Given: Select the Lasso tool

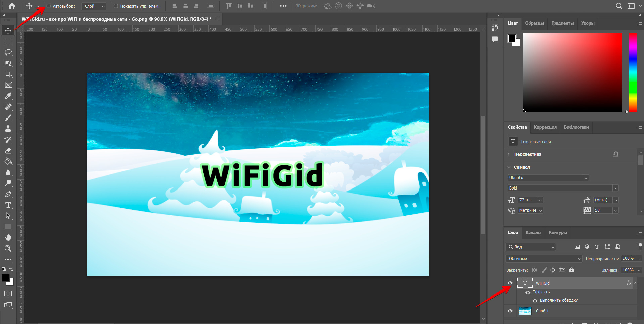Looking at the screenshot, I should (8, 52).
